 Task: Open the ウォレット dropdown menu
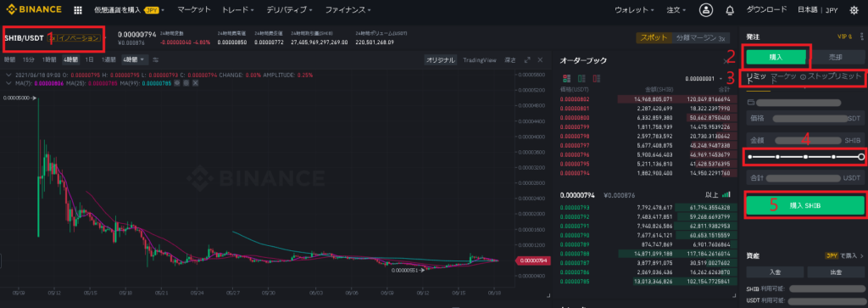pyautogui.click(x=634, y=10)
